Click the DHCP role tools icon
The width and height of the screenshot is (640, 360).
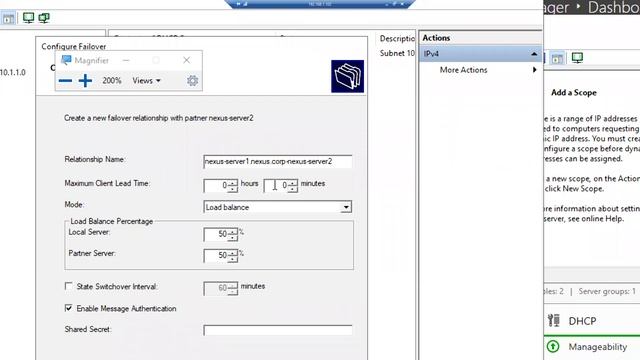pyautogui.click(x=553, y=320)
